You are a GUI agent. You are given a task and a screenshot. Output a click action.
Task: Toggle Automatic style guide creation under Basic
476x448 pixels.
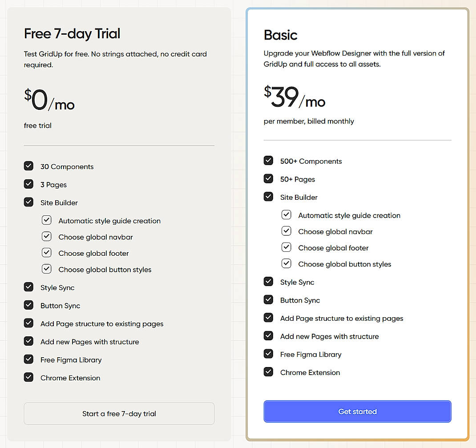(286, 214)
